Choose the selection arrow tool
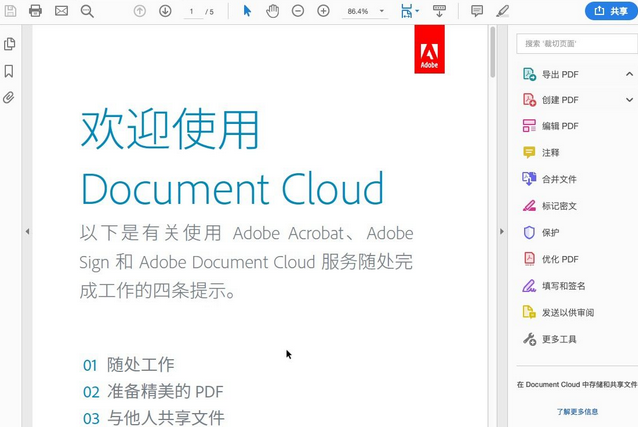638x427 pixels. (x=247, y=11)
